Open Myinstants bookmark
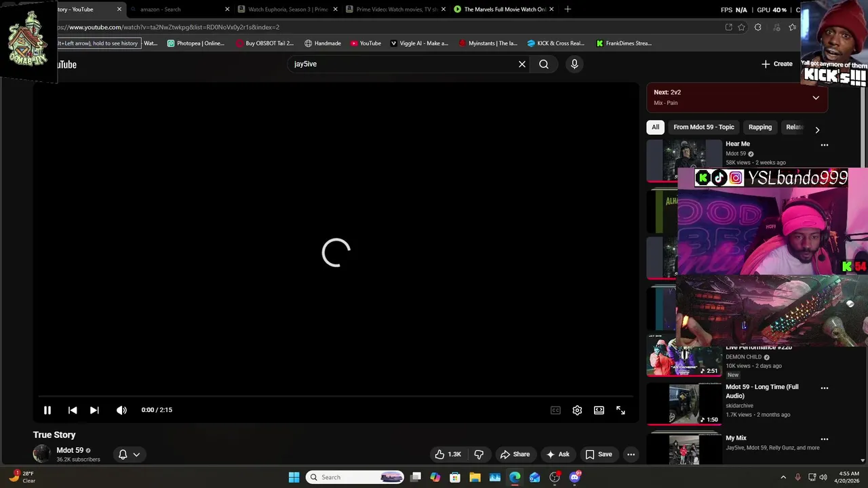Screen dimensions: 868x488 click(x=488, y=43)
